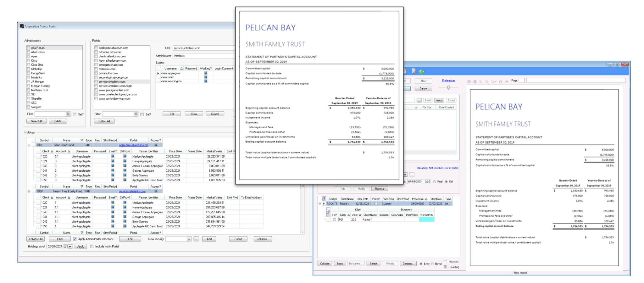Open the Preferences link

coord(448,80)
